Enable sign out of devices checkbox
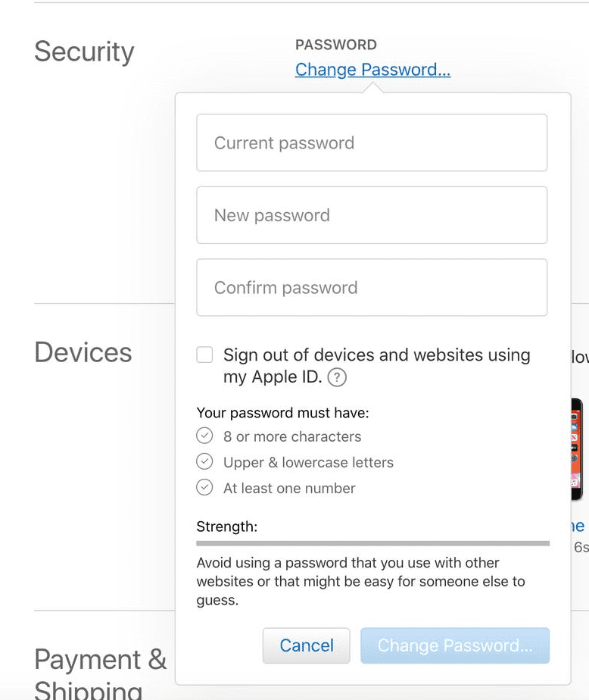 [x=204, y=355]
